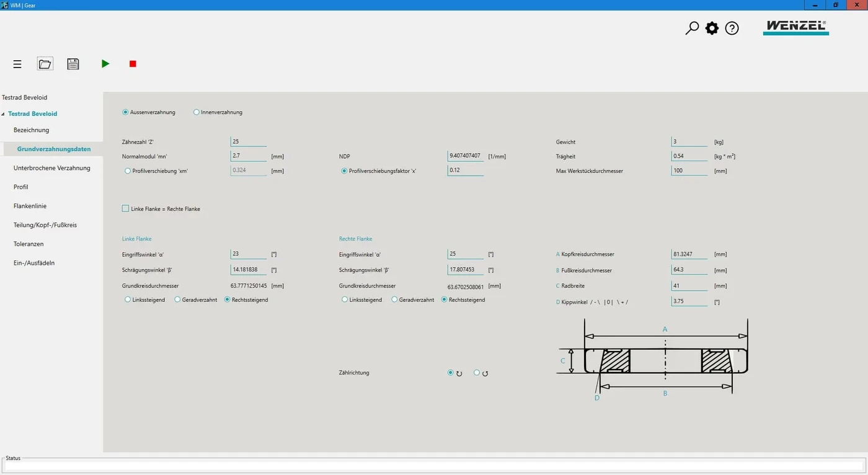Open the hamburger menu icon
This screenshot has width=868, height=475.
click(17, 64)
